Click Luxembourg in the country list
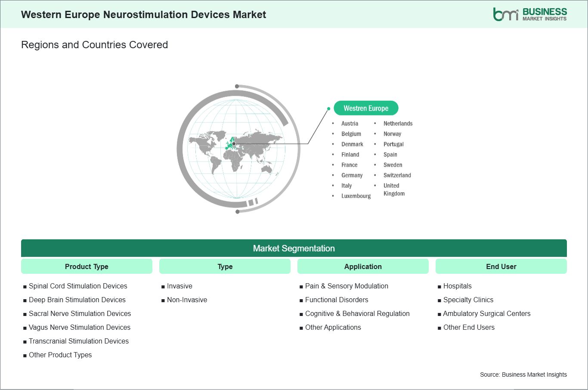This screenshot has width=588, height=390. click(356, 196)
